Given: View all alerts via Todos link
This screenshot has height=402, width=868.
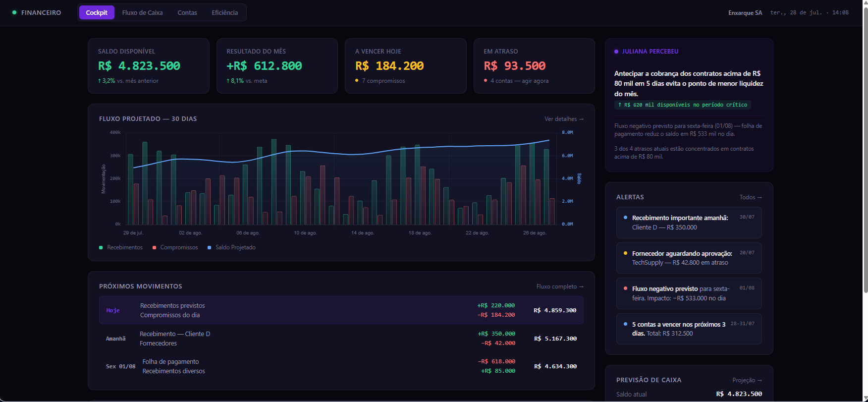Looking at the screenshot, I should (x=751, y=197).
